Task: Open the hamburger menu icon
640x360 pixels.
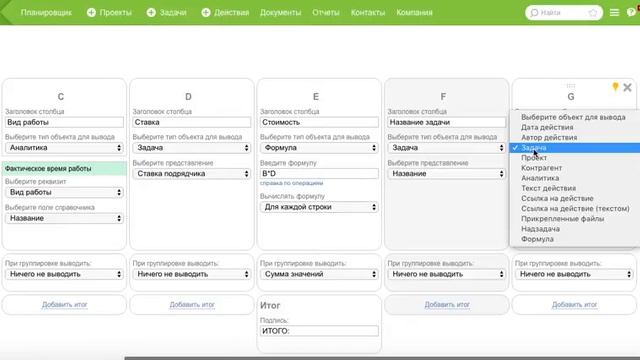Action: [x=614, y=13]
